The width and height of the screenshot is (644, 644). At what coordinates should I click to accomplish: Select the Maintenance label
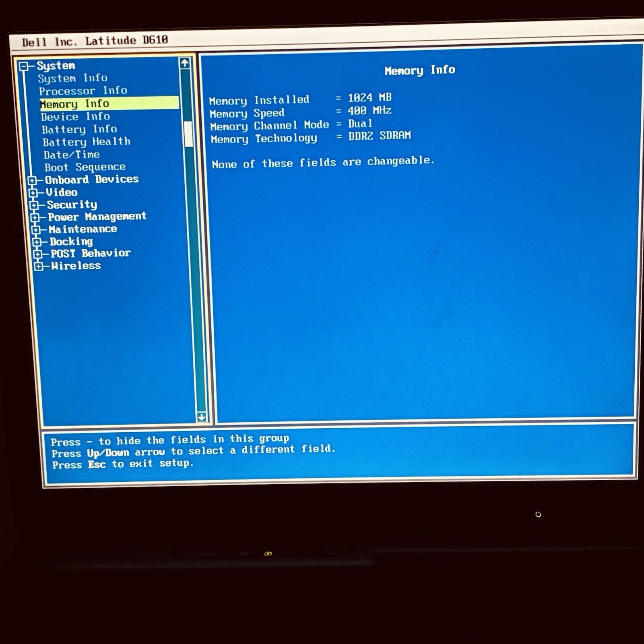tap(83, 229)
